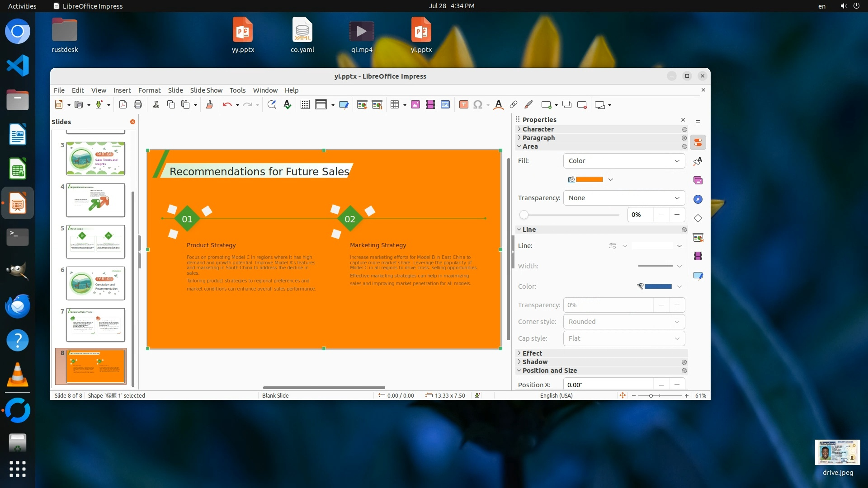Click the plus button for area transparency

[677, 215]
